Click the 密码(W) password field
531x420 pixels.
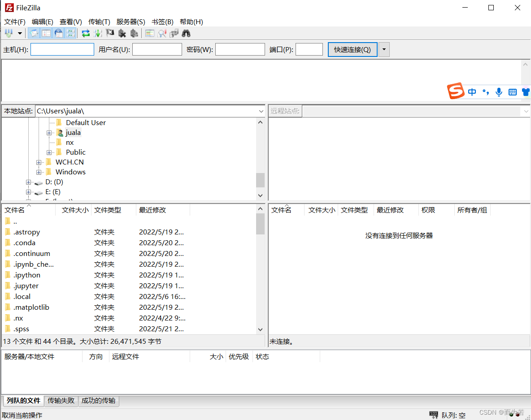(x=240, y=49)
